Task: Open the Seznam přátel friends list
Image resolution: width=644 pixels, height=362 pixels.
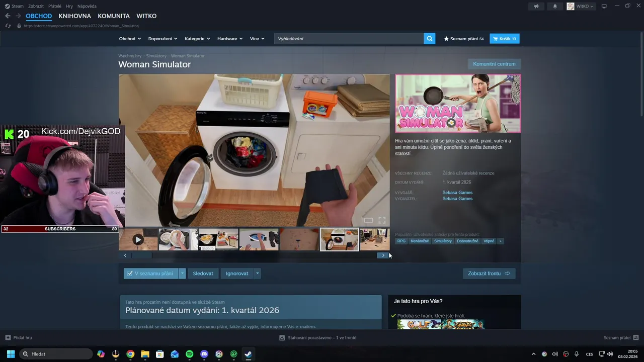Action: coord(621,338)
